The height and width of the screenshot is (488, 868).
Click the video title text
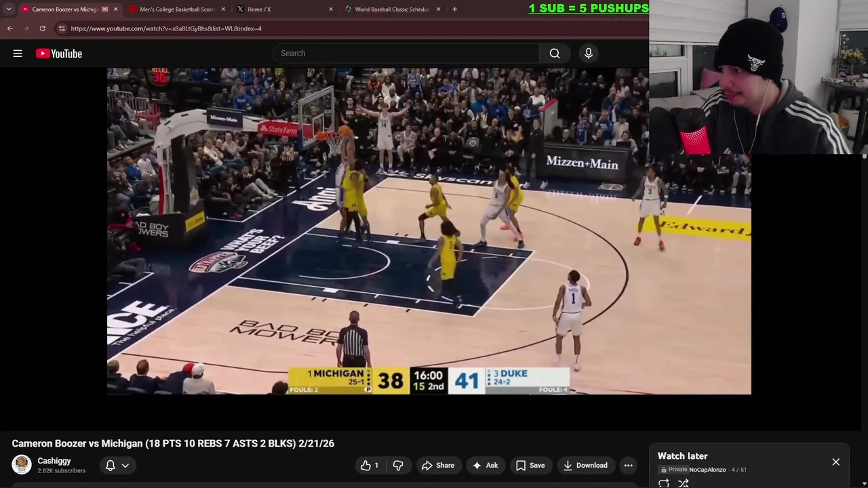[173, 443]
